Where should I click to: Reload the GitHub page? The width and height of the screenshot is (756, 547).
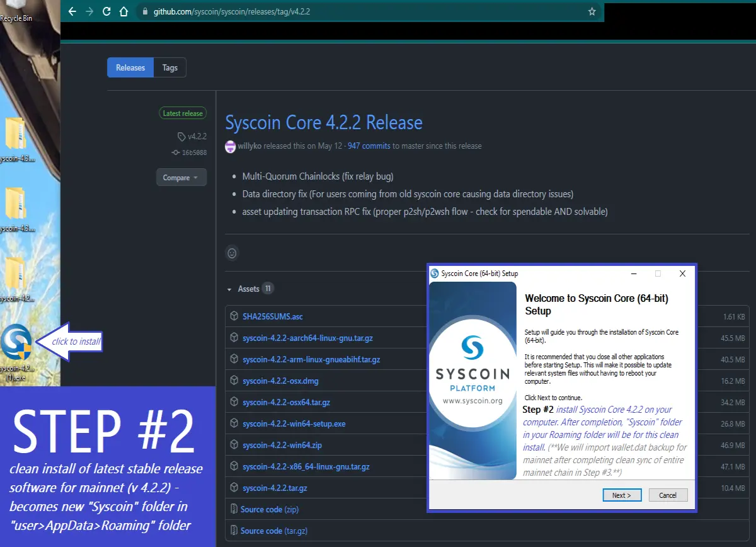(106, 11)
